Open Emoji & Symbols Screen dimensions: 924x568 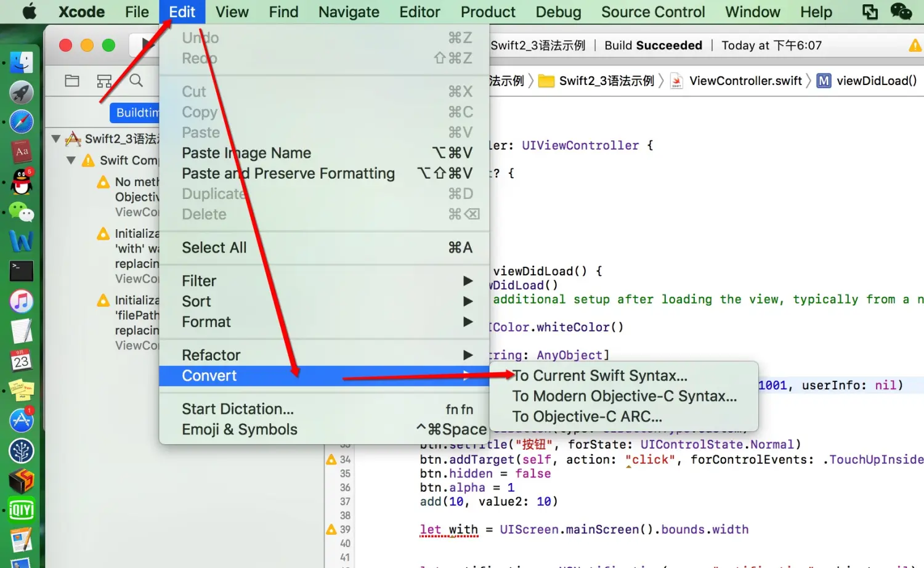click(324, 429)
